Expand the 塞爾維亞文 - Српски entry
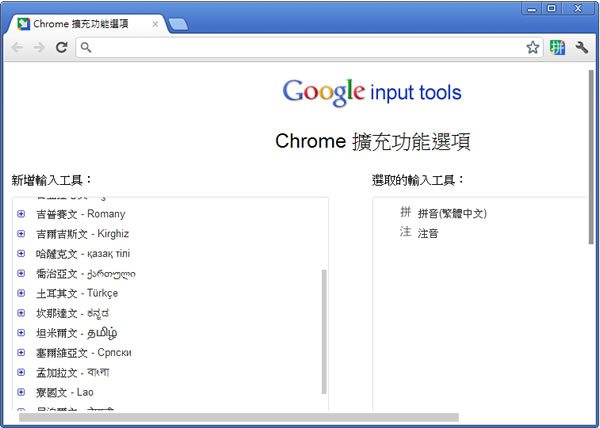This screenshot has width=600, height=428. click(21, 353)
